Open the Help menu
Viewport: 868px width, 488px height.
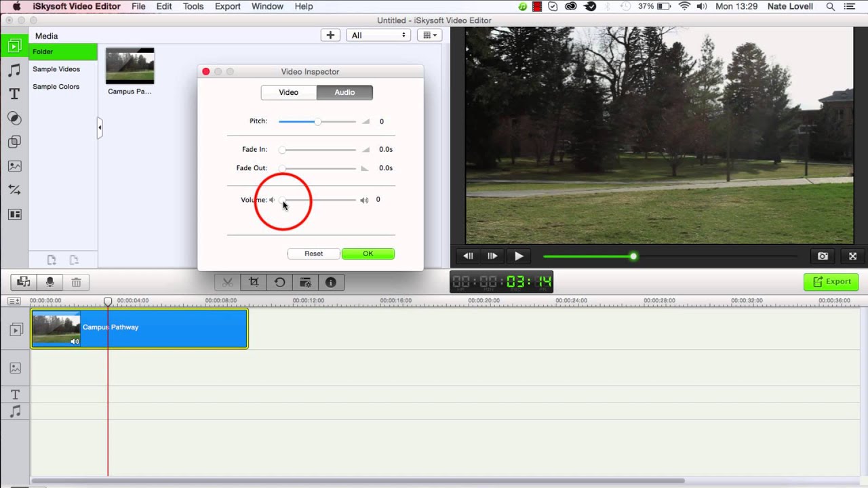click(x=304, y=6)
